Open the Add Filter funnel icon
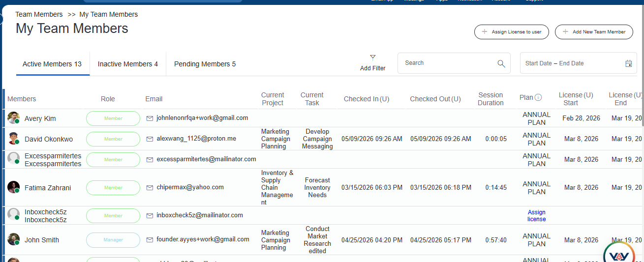 coord(372,58)
